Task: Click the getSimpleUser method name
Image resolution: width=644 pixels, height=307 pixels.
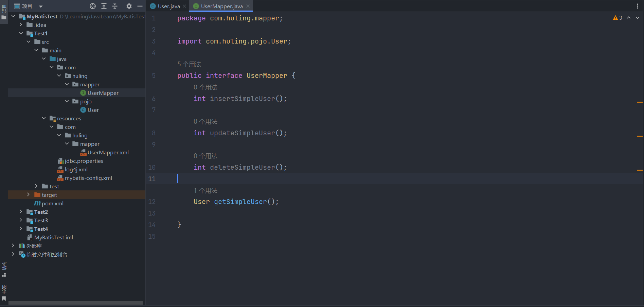Action: (240, 202)
